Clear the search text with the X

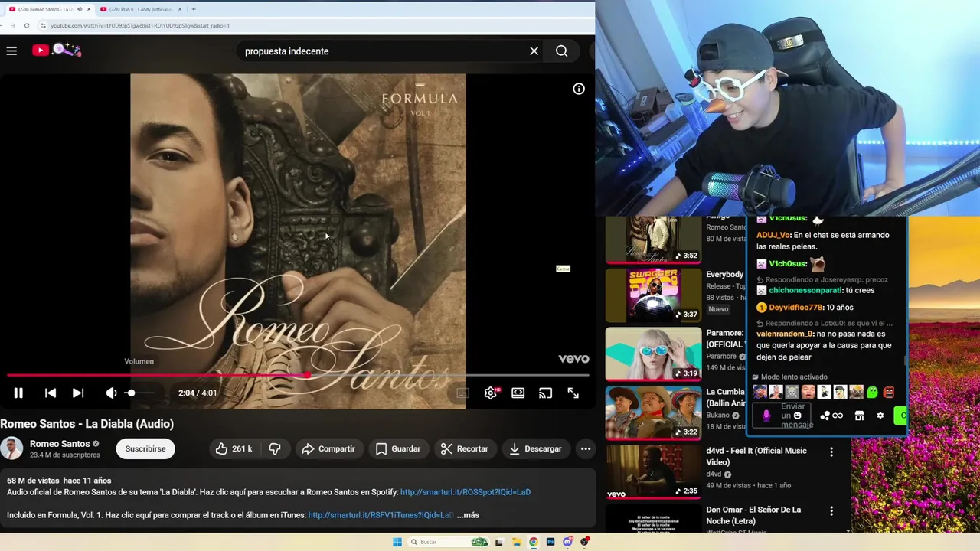click(534, 51)
